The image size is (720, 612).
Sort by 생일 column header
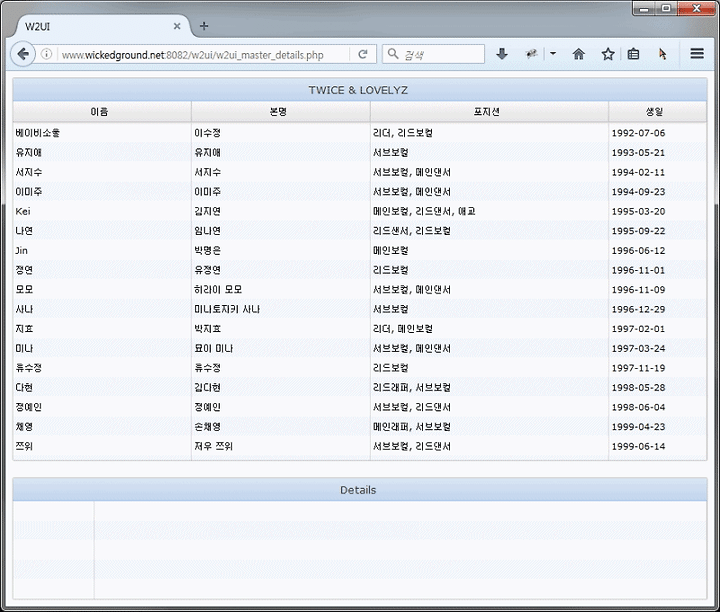point(657,112)
